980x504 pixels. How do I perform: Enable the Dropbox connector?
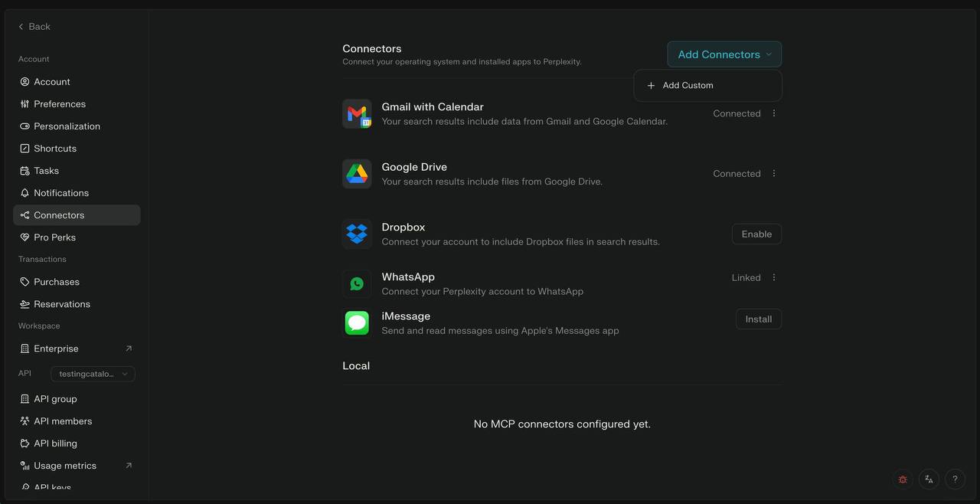click(x=756, y=234)
